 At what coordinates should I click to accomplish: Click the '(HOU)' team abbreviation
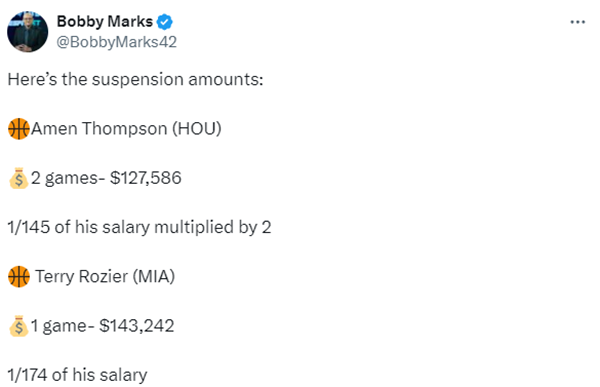[197, 129]
